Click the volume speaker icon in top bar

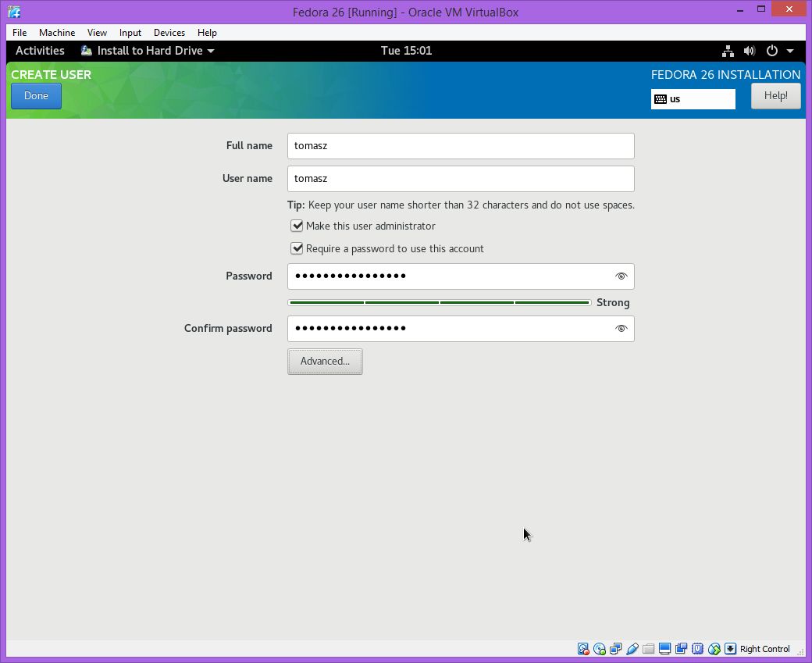750,51
